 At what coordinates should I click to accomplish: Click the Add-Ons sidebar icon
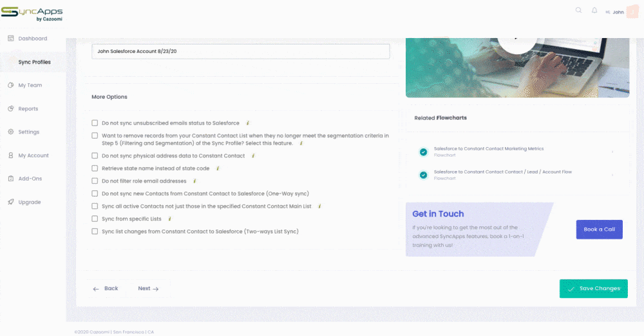(x=11, y=179)
